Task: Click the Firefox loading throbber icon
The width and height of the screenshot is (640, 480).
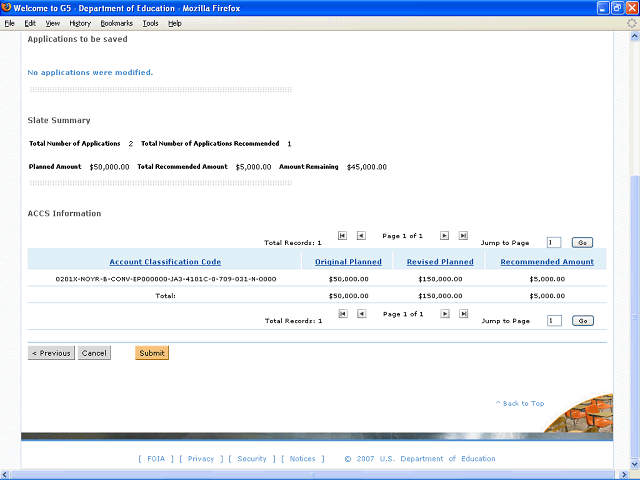Action: [631, 23]
